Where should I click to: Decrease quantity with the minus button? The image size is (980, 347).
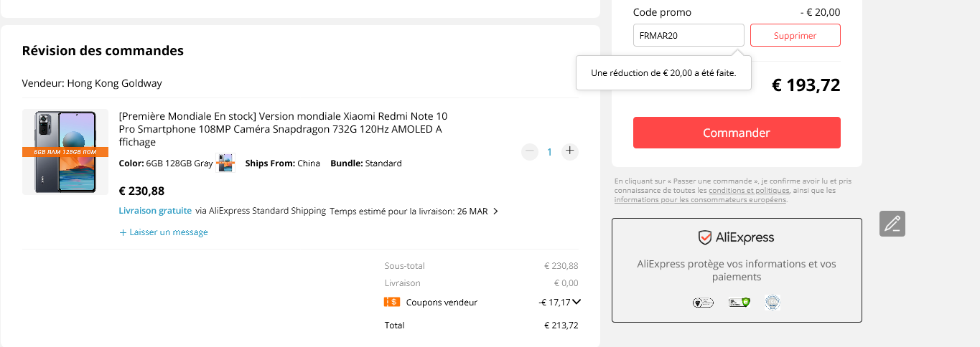(530, 151)
